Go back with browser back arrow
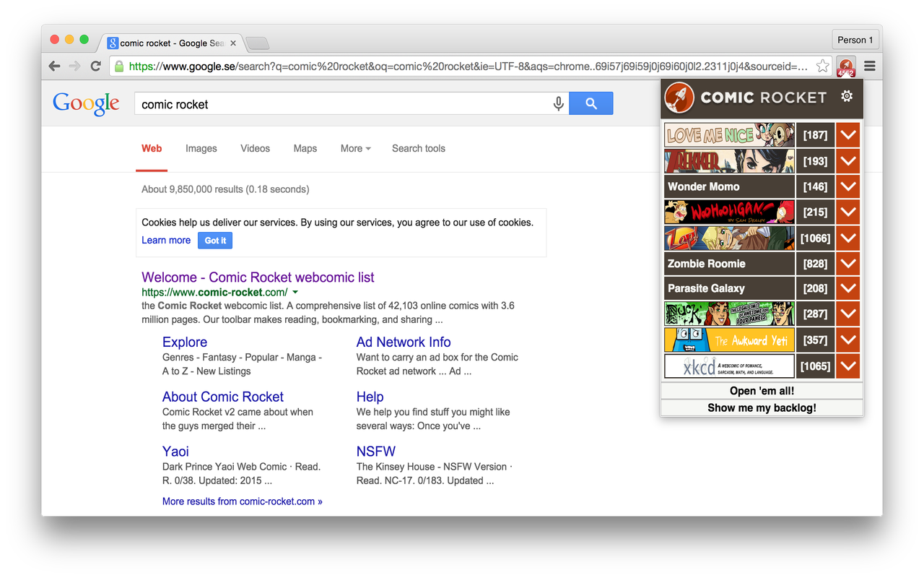This screenshot has width=924, height=578. (54, 66)
